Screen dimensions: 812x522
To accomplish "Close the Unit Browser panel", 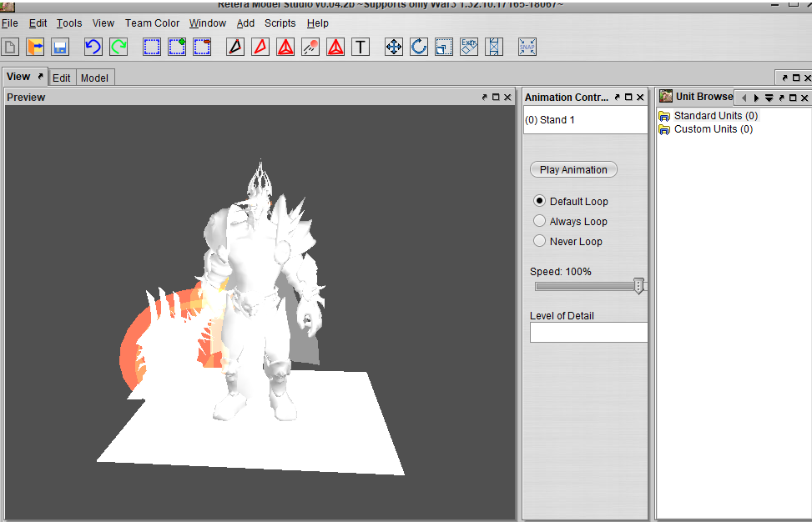I will 804,98.
